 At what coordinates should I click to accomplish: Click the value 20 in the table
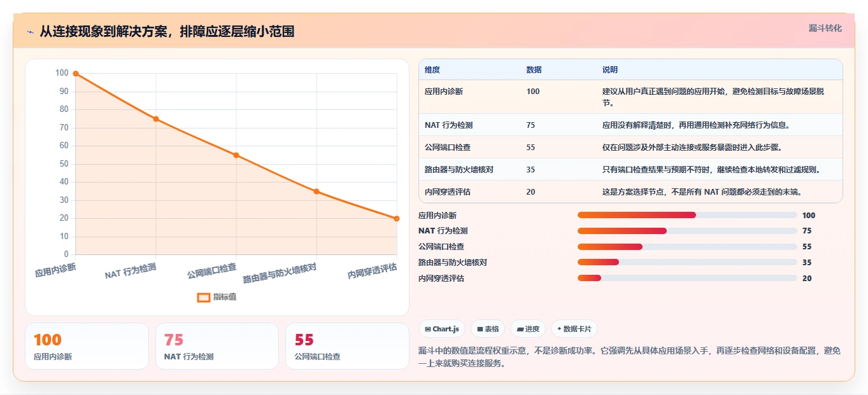tap(531, 191)
